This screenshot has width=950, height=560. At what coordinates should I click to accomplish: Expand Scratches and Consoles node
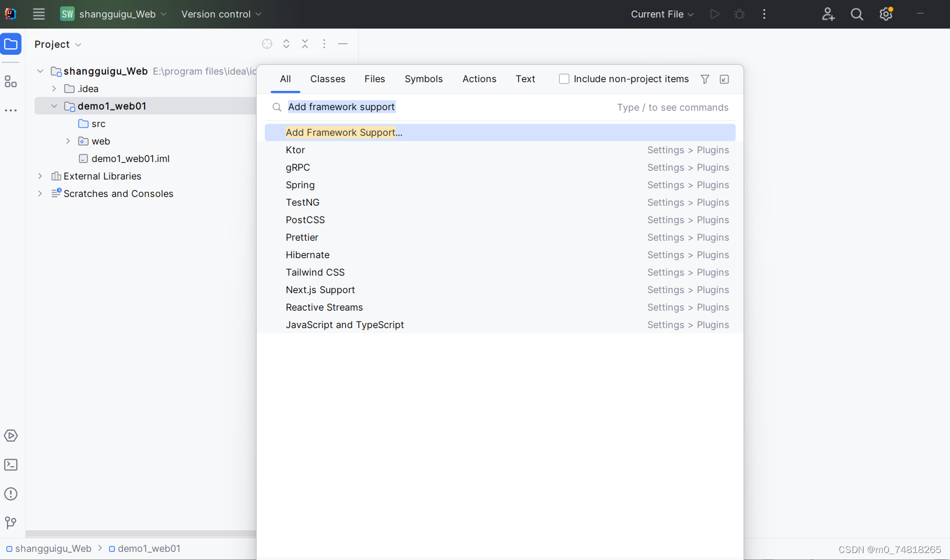(x=40, y=193)
